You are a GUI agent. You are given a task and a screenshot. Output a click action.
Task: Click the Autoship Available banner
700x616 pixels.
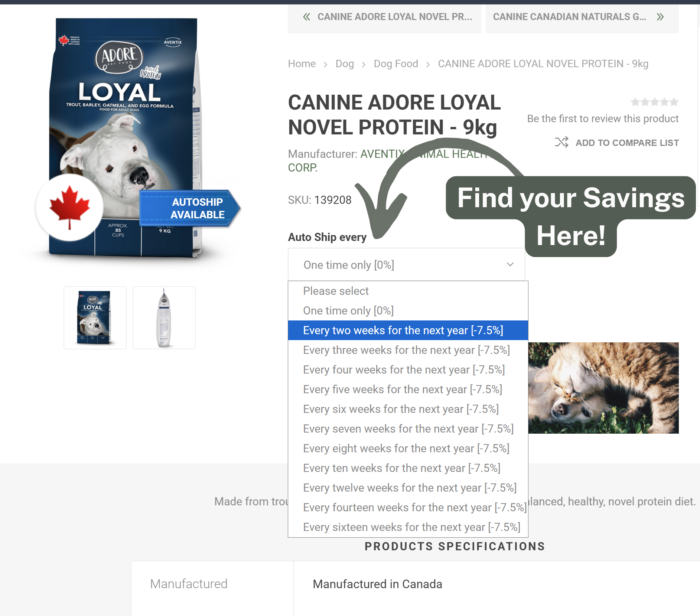[189, 208]
